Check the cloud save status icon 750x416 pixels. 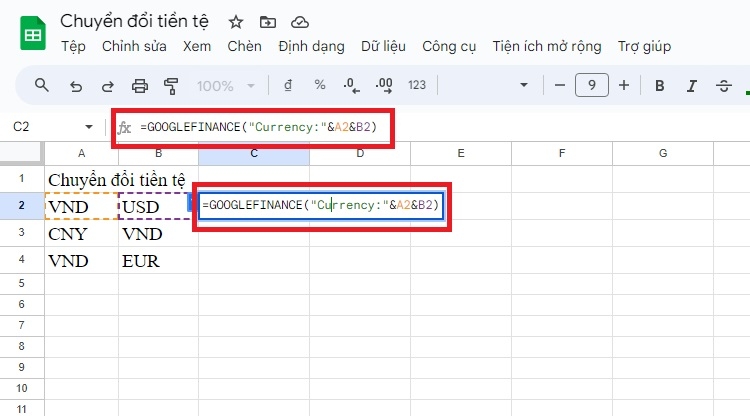coord(299,22)
